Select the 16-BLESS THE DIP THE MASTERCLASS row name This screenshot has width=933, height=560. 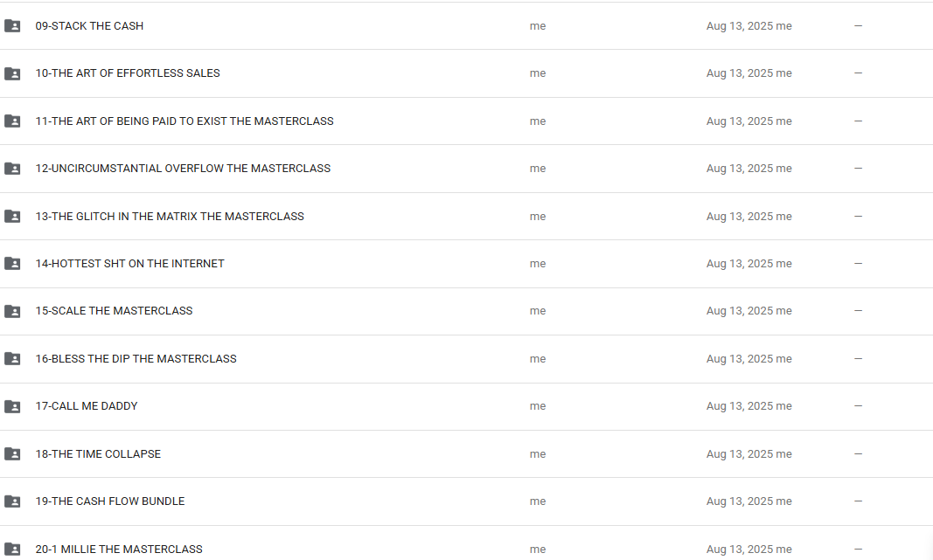(136, 358)
